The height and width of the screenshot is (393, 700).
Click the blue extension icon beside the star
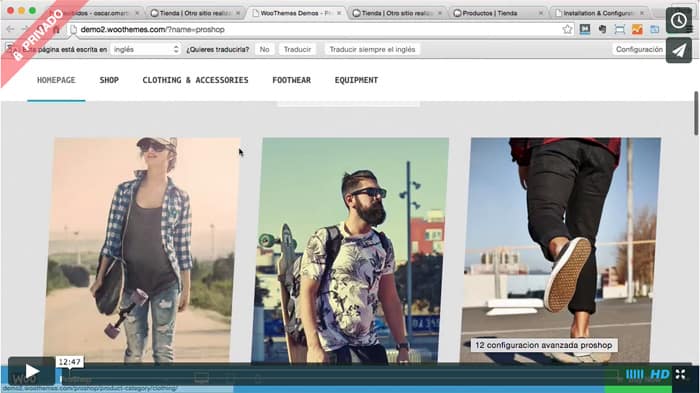point(585,29)
